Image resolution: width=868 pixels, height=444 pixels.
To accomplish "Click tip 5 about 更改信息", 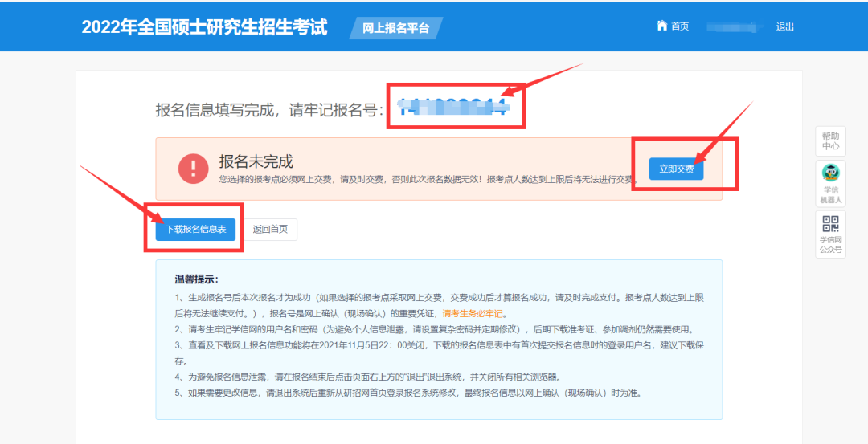I will (x=408, y=394).
